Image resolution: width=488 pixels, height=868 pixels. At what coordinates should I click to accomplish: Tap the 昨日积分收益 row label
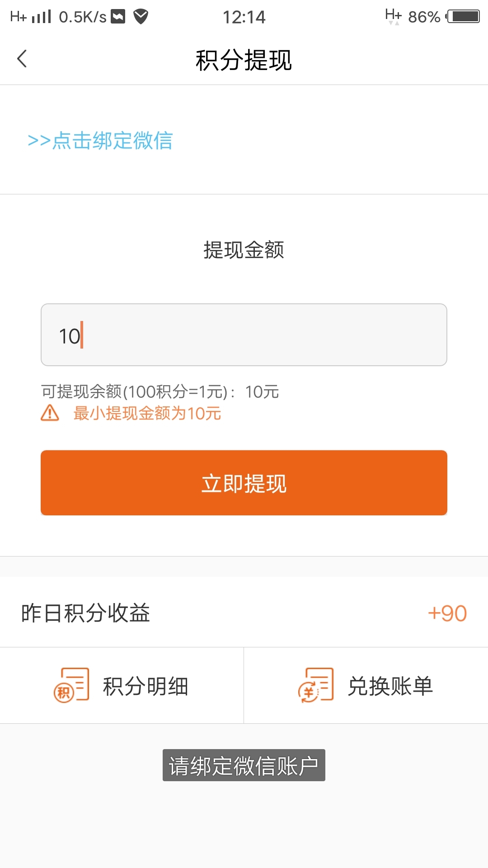[x=85, y=613]
